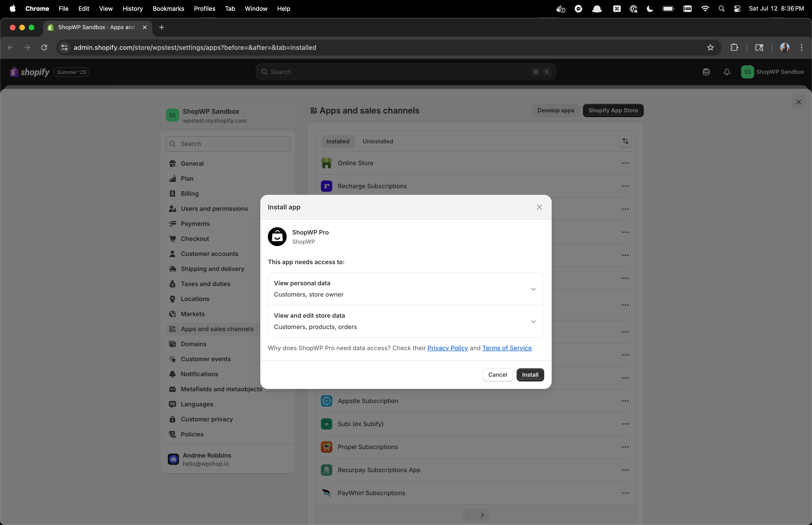Click the Develop apps button
Viewport: 812px width, 525px height.
click(x=555, y=110)
